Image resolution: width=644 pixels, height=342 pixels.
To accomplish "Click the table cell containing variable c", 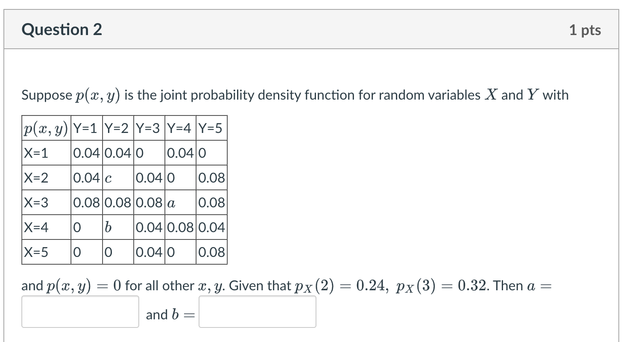I will [x=117, y=178].
